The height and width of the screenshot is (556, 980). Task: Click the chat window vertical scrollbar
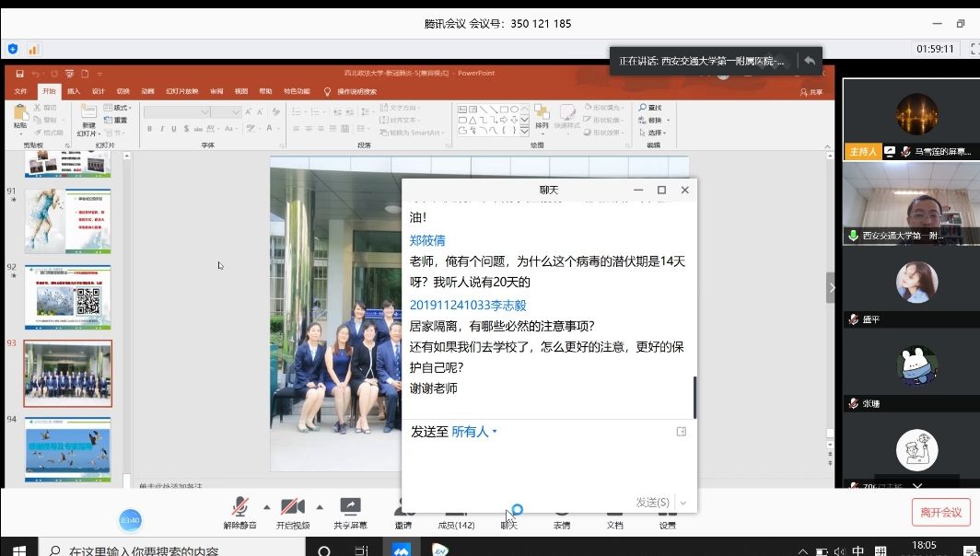point(694,398)
